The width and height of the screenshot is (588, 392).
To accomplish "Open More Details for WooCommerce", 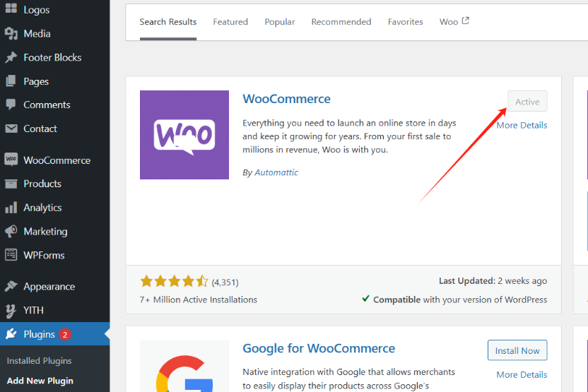I will 522,125.
